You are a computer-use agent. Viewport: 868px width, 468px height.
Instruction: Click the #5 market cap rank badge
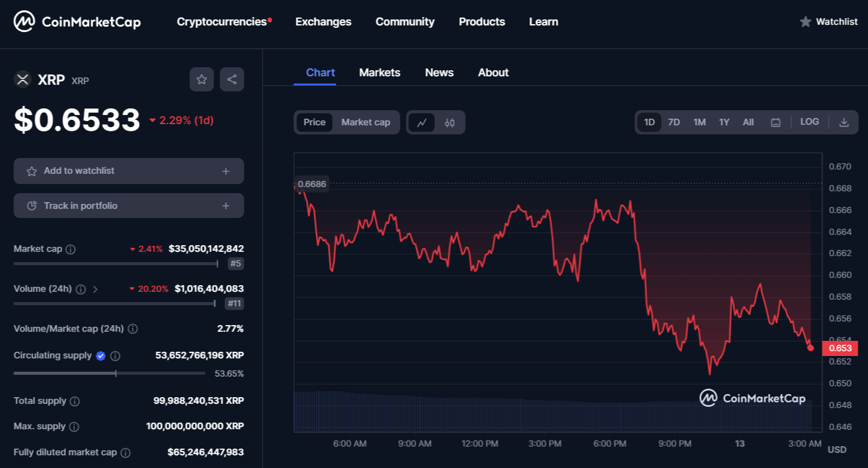coord(236,264)
